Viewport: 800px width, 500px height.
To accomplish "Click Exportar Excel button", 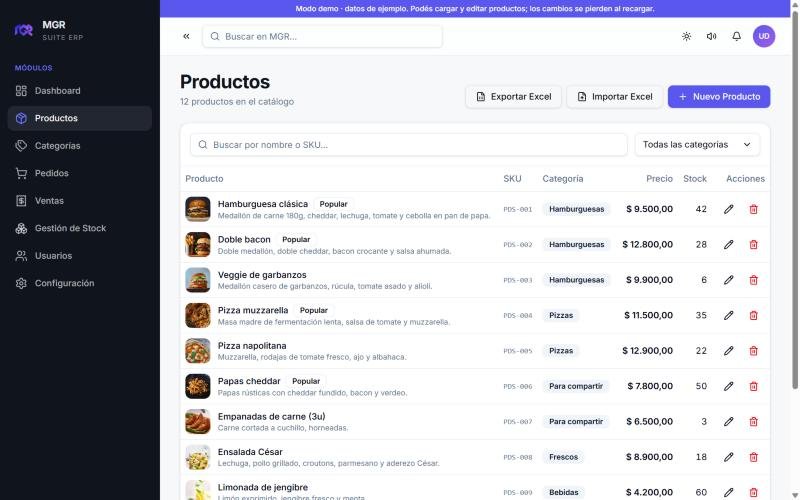I will click(x=513, y=97).
